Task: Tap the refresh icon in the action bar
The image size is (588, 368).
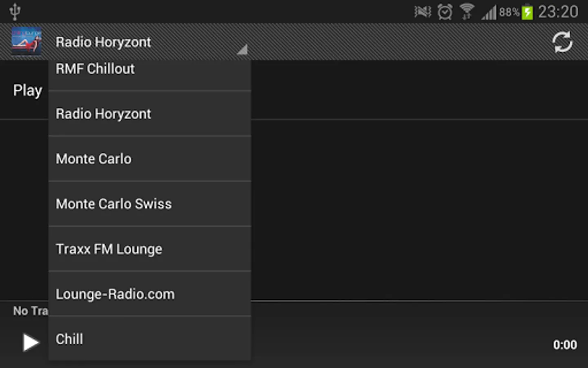Action: tap(562, 42)
